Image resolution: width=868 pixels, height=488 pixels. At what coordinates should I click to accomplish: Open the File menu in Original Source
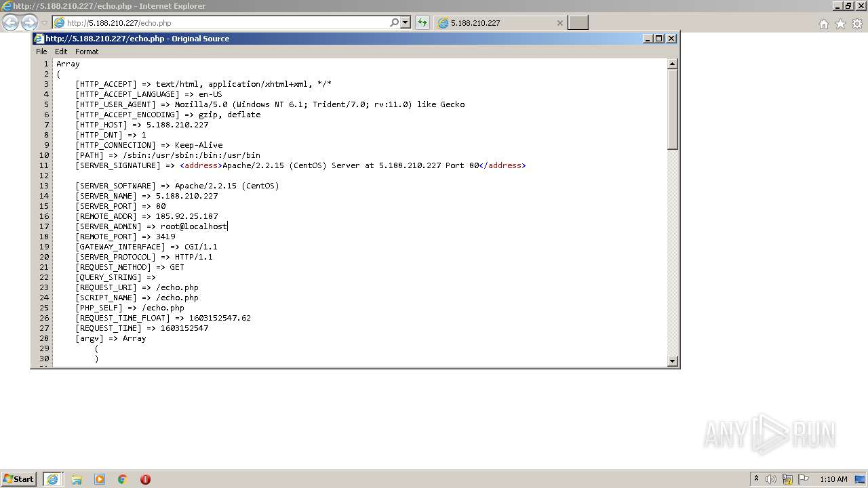click(x=41, y=52)
